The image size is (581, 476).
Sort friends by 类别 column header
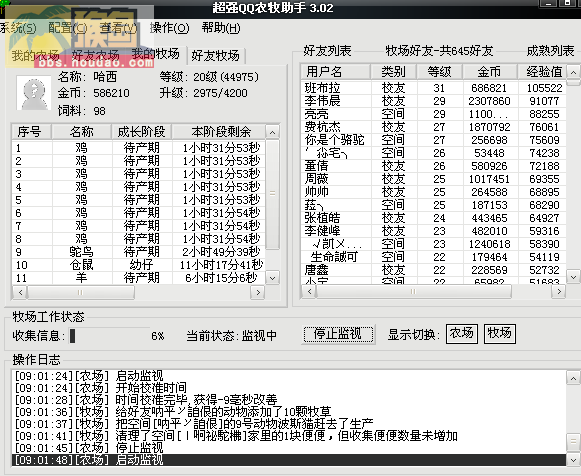394,71
